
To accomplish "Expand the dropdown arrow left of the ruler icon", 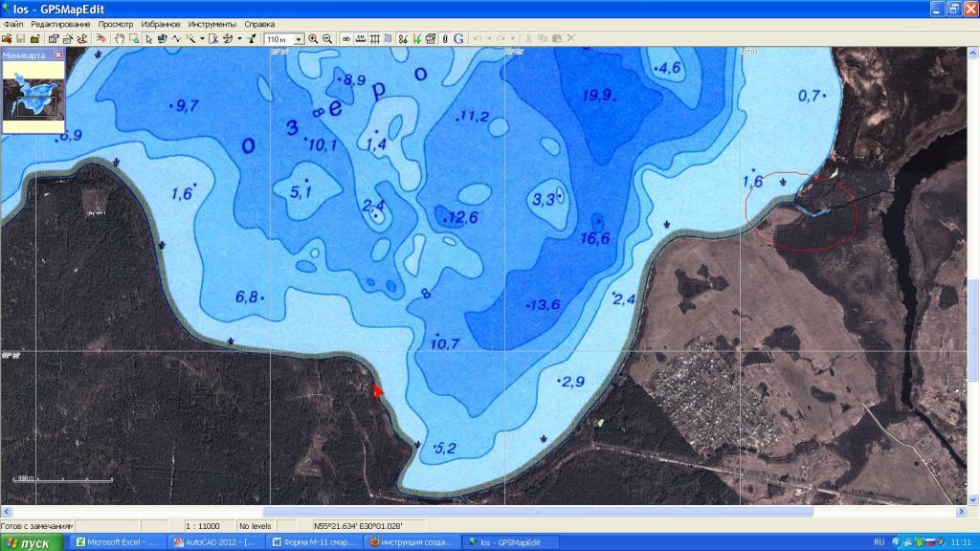I will [x=239, y=39].
